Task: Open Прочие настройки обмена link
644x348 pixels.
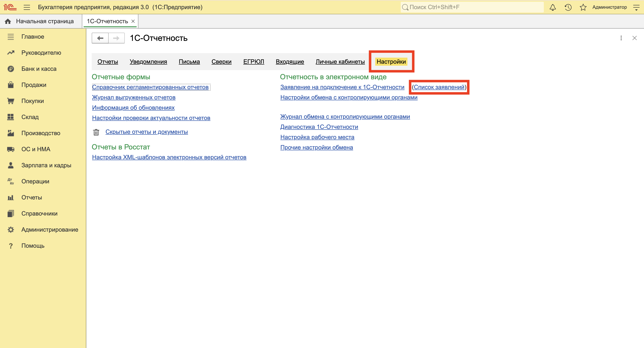Action: [316, 147]
